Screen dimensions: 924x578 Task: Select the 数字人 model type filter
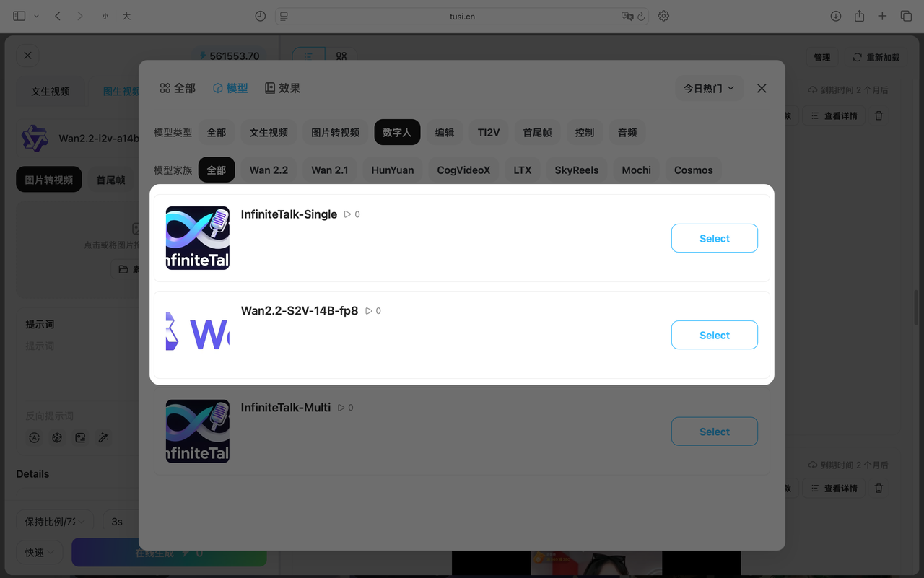tap(396, 133)
